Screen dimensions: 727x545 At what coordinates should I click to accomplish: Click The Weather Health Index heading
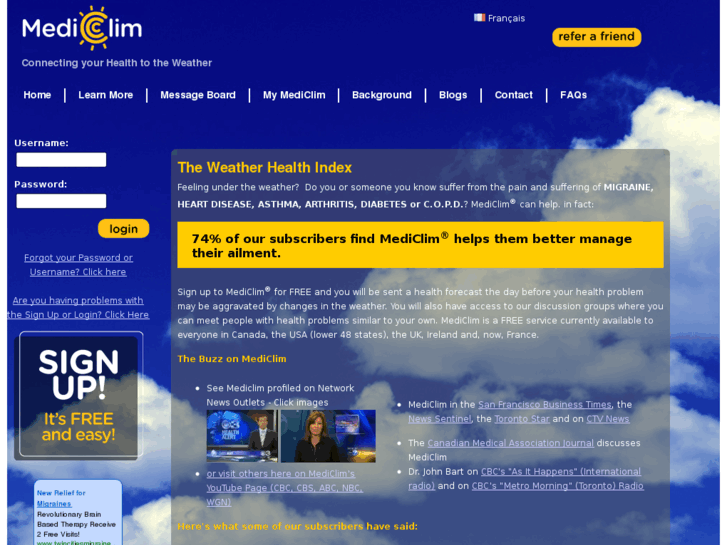pos(265,167)
